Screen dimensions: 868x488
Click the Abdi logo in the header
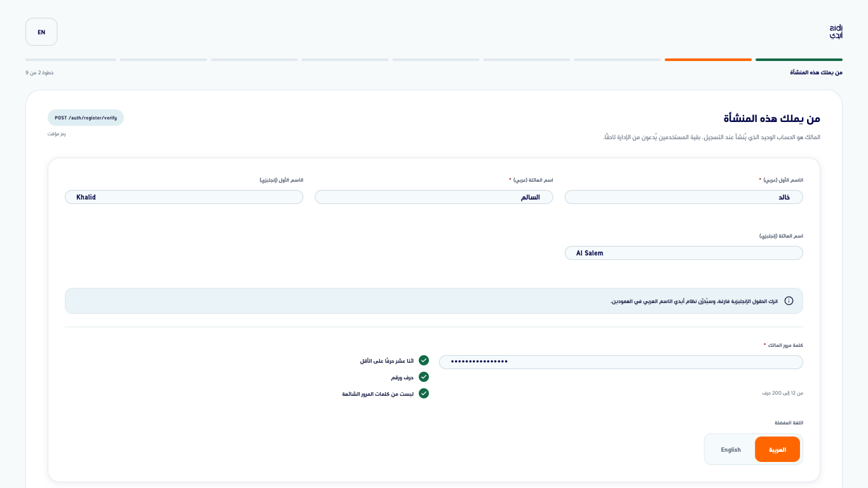pyautogui.click(x=836, y=32)
